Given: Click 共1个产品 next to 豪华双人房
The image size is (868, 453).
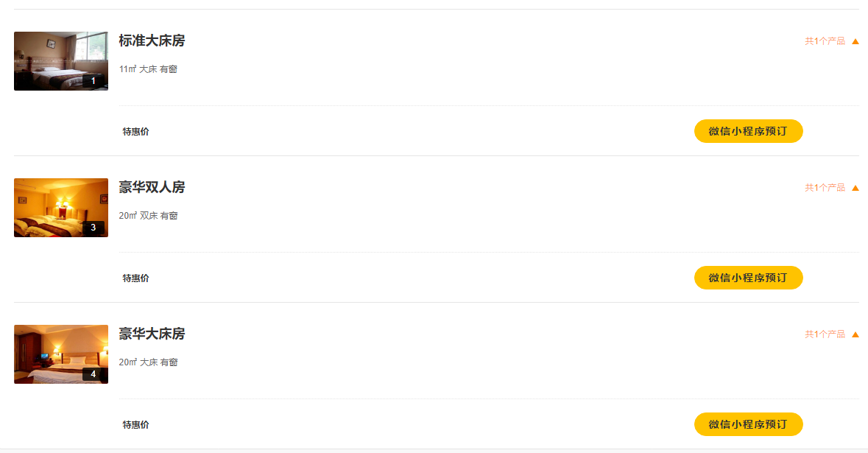Looking at the screenshot, I should (825, 188).
